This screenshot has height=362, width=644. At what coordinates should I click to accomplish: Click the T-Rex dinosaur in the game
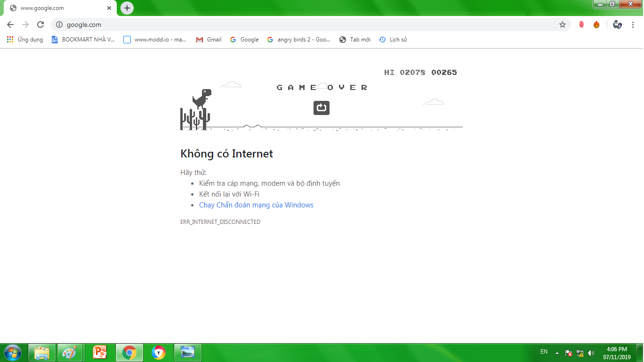[x=201, y=99]
